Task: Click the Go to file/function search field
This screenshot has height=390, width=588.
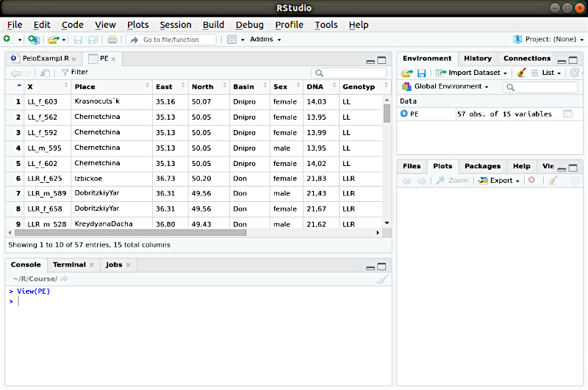Action: tap(173, 40)
